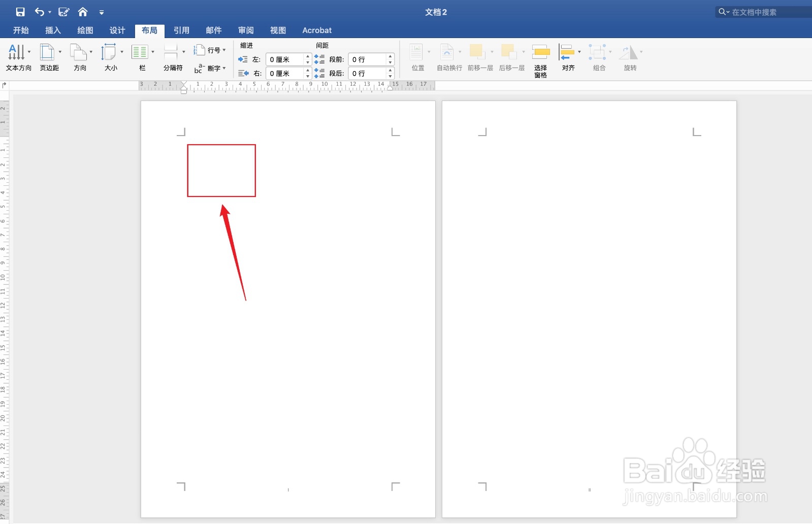Decrease 段后 spacing with down stepper
This screenshot has height=524, width=812.
pyautogui.click(x=391, y=77)
